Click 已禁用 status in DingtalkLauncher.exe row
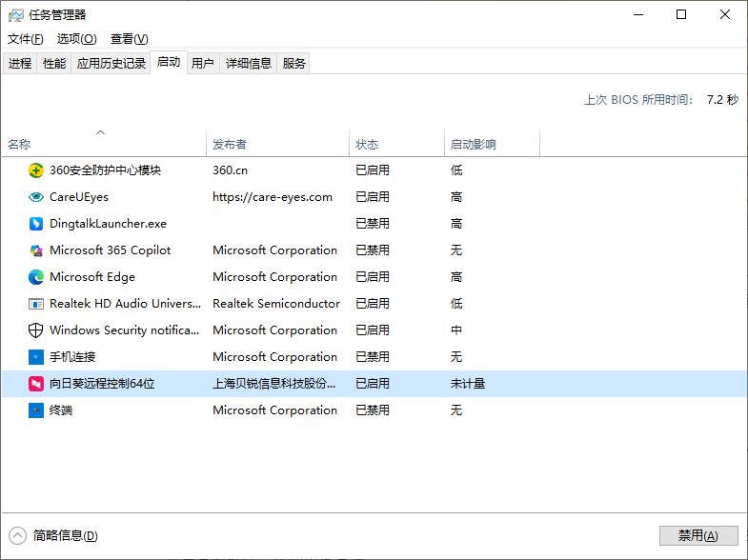 [373, 224]
